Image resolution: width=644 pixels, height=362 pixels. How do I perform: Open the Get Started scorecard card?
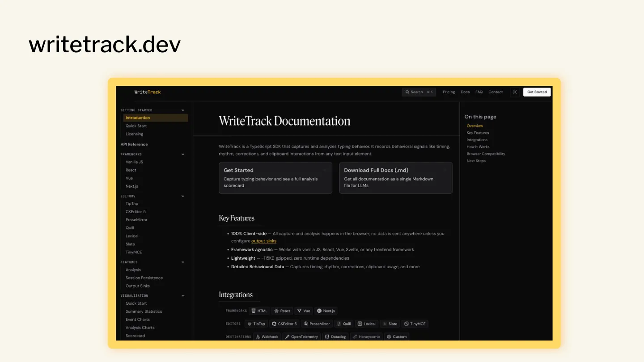(275, 178)
